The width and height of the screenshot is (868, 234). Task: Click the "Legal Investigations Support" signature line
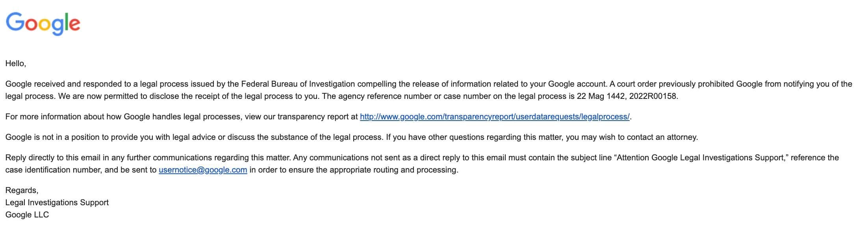(57, 202)
